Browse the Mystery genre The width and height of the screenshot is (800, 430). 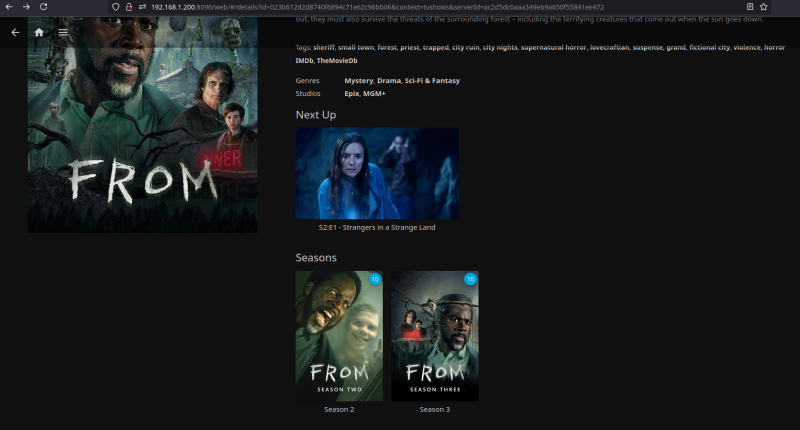pos(359,81)
